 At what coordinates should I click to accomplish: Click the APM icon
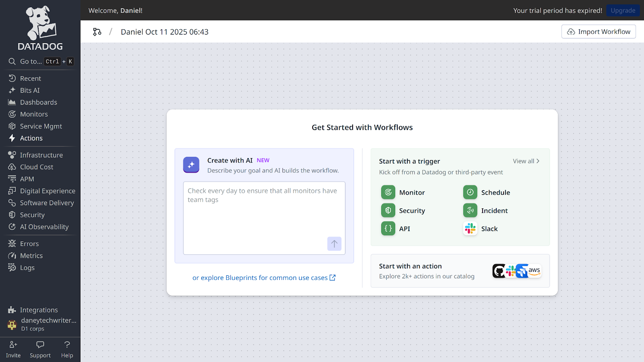pos(12,179)
